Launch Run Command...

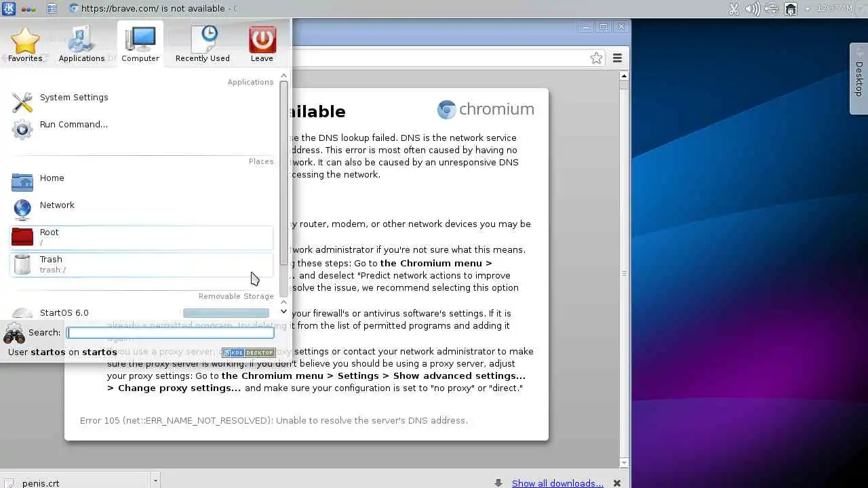(141, 129)
